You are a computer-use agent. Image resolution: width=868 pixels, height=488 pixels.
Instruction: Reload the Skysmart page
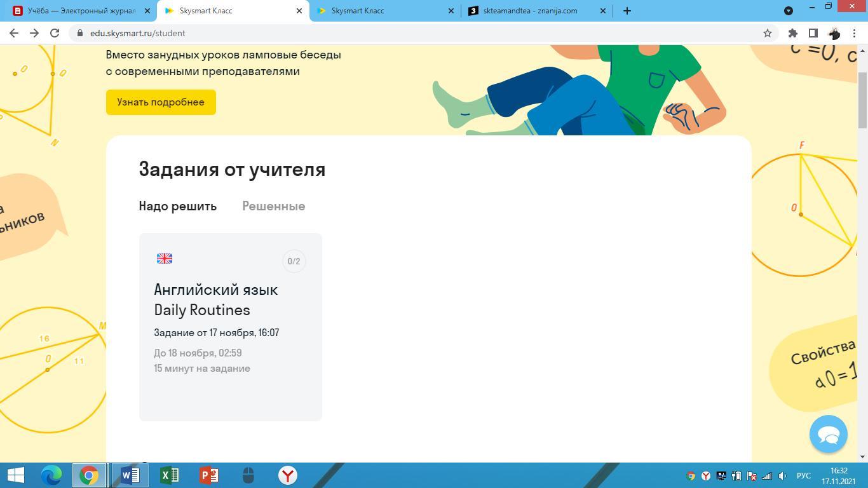tap(55, 33)
